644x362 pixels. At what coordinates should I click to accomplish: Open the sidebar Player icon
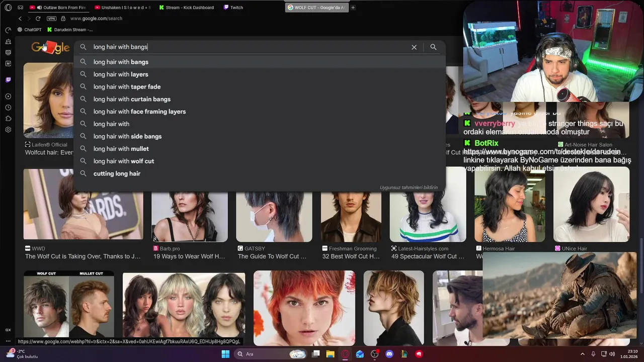click(x=8, y=97)
